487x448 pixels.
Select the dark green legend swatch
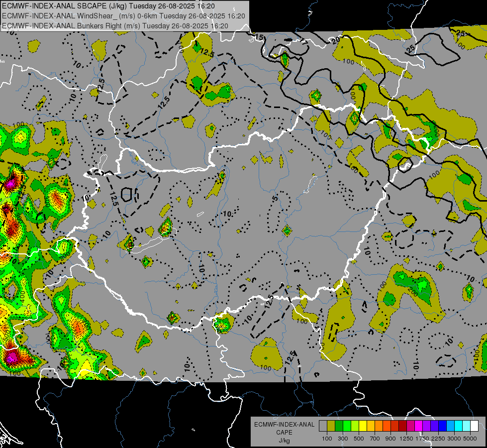pyautogui.click(x=339, y=426)
